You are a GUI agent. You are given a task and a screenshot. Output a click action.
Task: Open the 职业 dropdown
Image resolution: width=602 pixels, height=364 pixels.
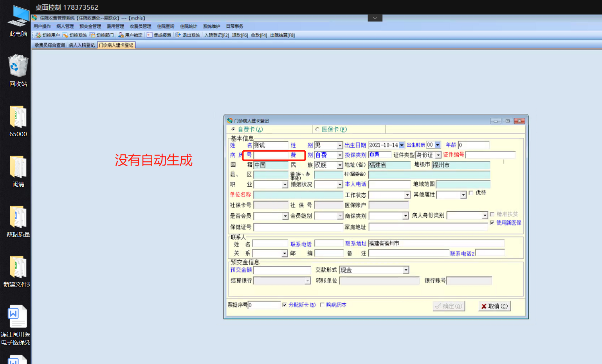285,185
